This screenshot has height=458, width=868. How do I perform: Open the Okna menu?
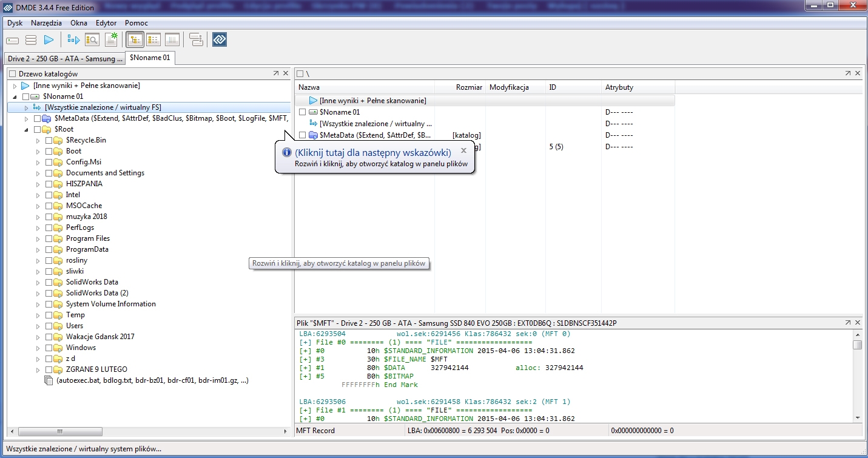tap(79, 23)
